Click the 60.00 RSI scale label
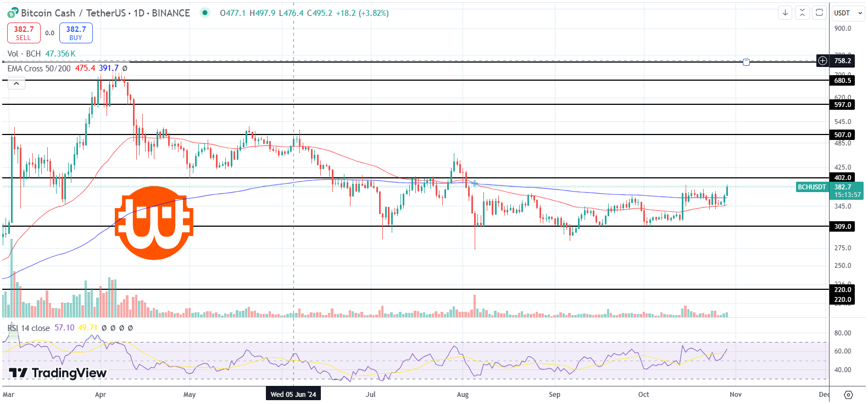The width and height of the screenshot is (868, 404). [843, 351]
